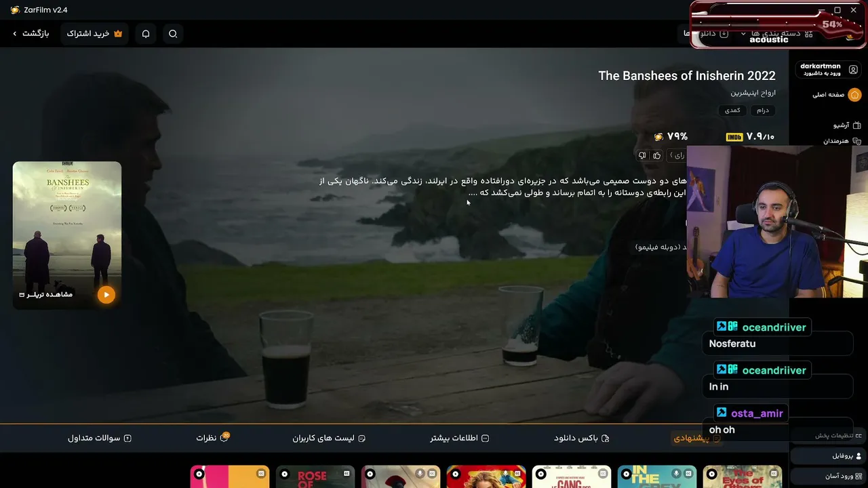Open the هنرمندان artists sidebar item
Screen dimensions: 868x488
coord(842,141)
